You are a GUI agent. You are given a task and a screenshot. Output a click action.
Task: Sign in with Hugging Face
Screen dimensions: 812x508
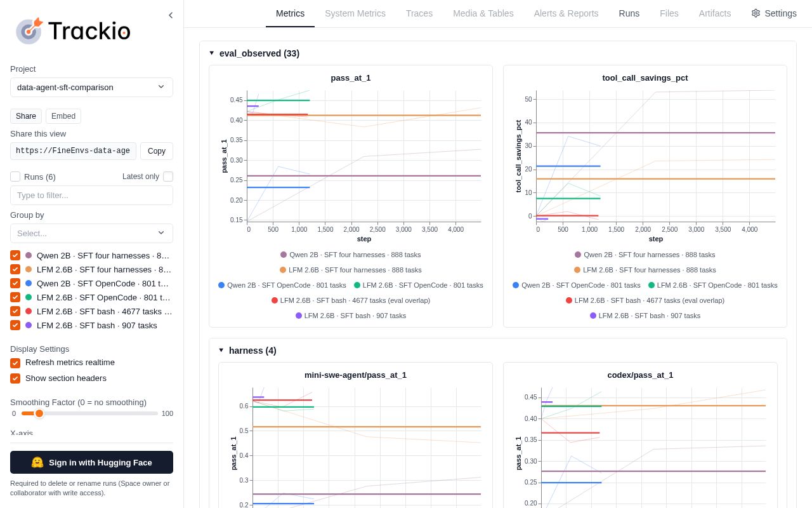pyautogui.click(x=91, y=462)
